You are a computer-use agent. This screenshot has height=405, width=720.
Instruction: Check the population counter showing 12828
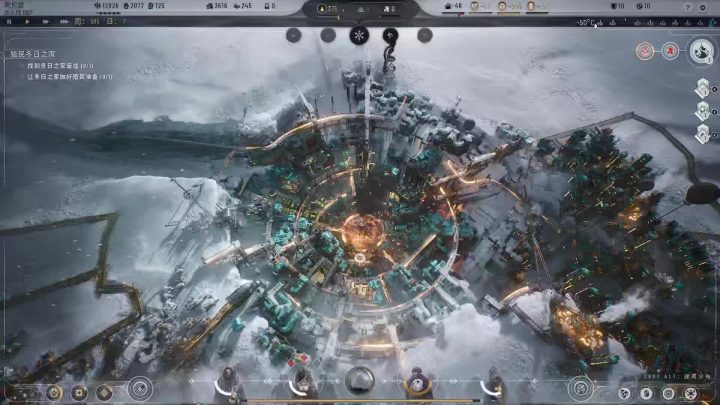point(106,6)
